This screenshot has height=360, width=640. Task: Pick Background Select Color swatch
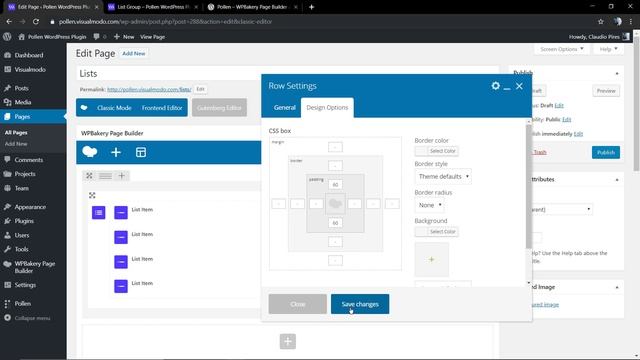tap(437, 231)
